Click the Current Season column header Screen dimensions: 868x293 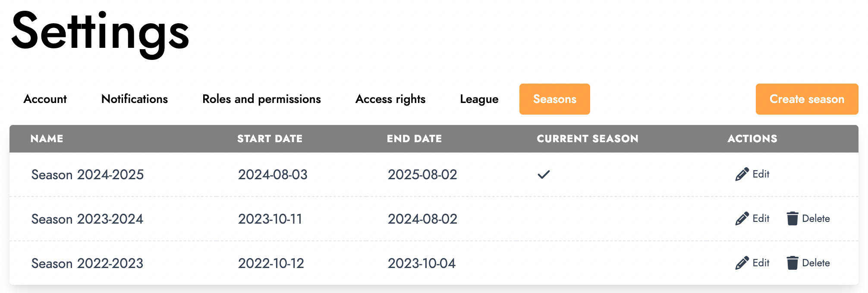[588, 139]
